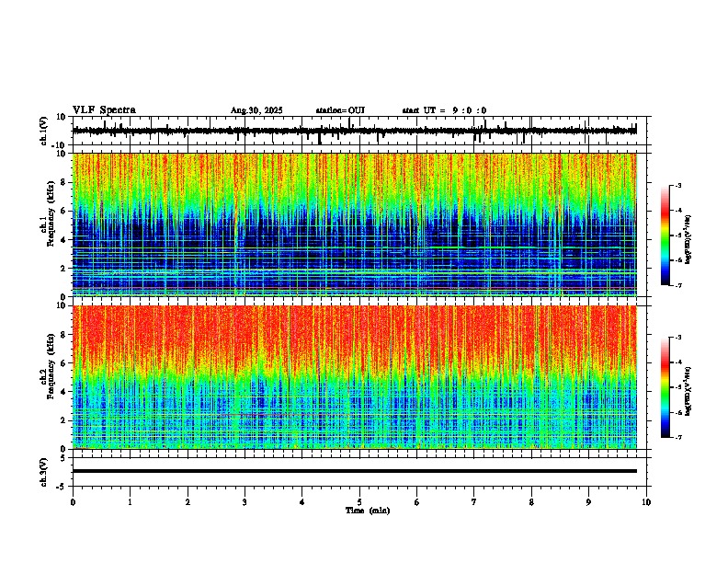Click the ch.1 spectrogram color scale bar
Viewport: 728px width, 563px height.
(x=665, y=236)
